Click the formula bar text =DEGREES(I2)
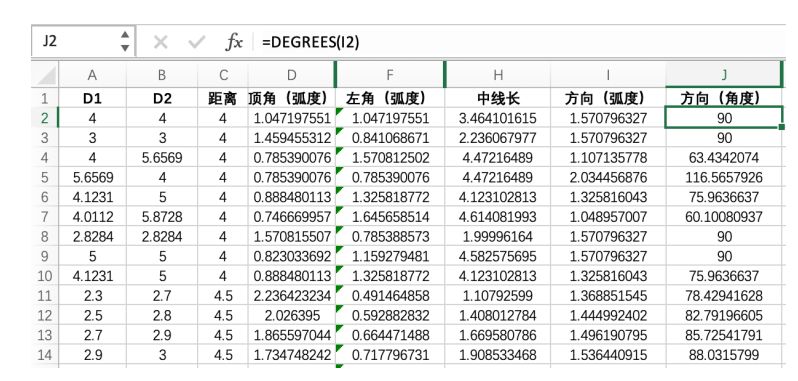 click(310, 42)
